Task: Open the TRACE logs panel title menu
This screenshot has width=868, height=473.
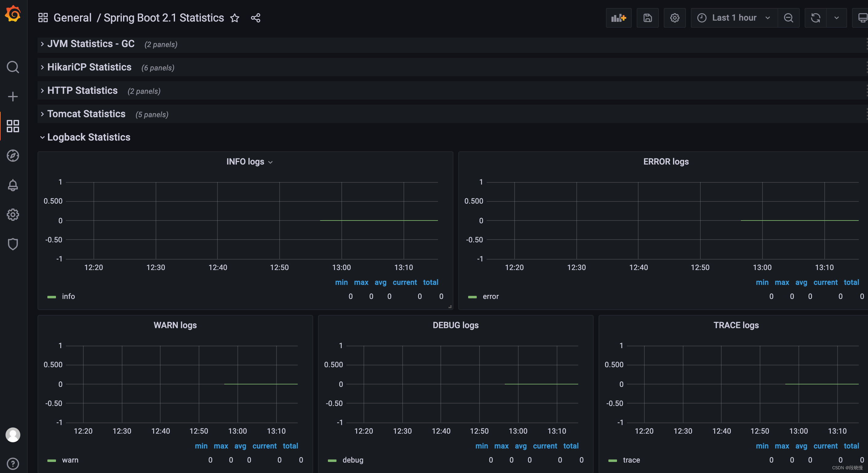Action: (x=736, y=325)
